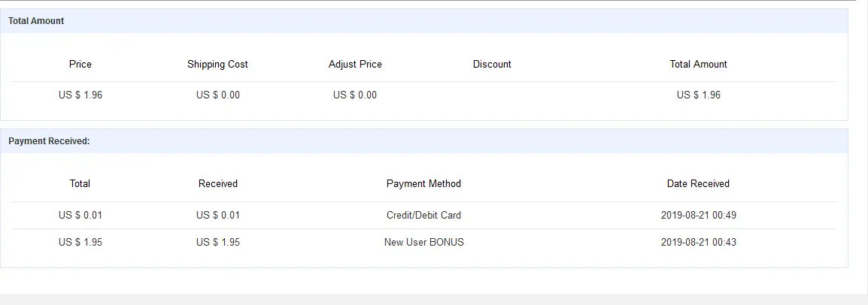The height and width of the screenshot is (305, 868).
Task: Click the 2019-08-21 00:43 date
Action: tap(698, 242)
